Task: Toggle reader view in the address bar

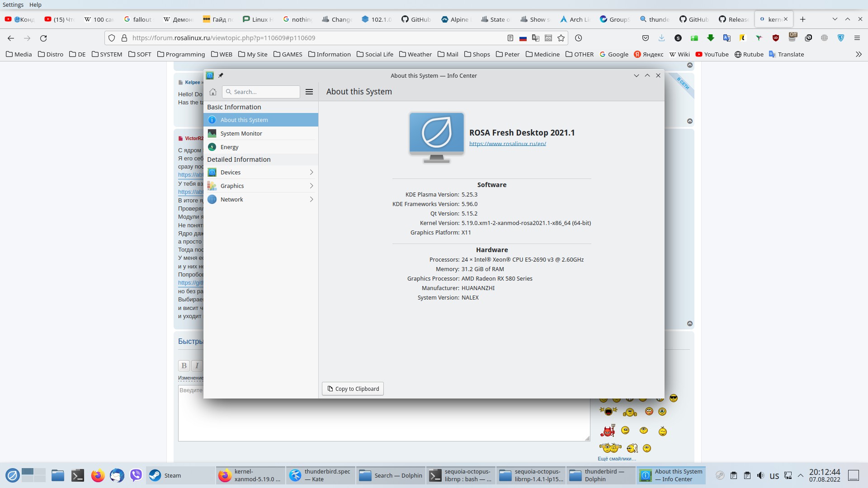Action: click(x=510, y=38)
